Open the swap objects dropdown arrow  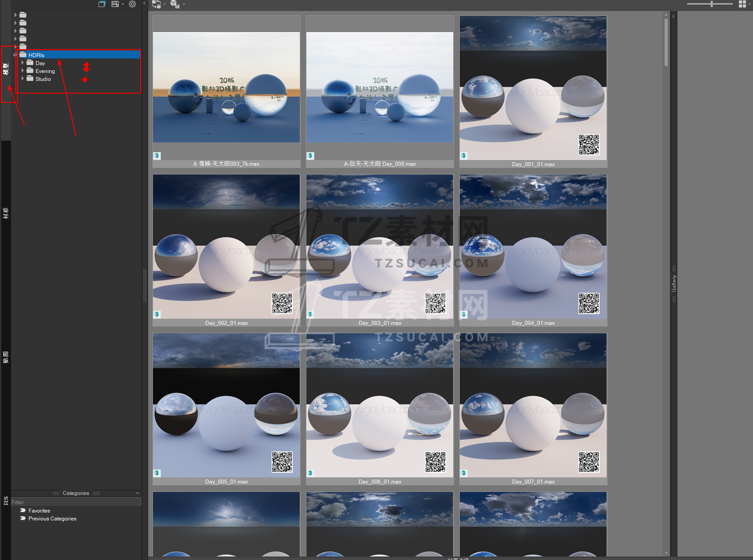164,4
